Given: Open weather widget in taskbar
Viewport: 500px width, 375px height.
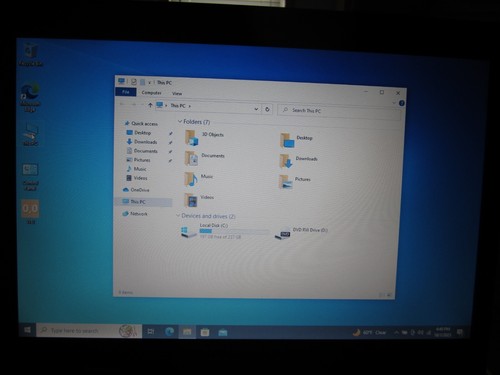Looking at the screenshot, I should pyautogui.click(x=369, y=332).
